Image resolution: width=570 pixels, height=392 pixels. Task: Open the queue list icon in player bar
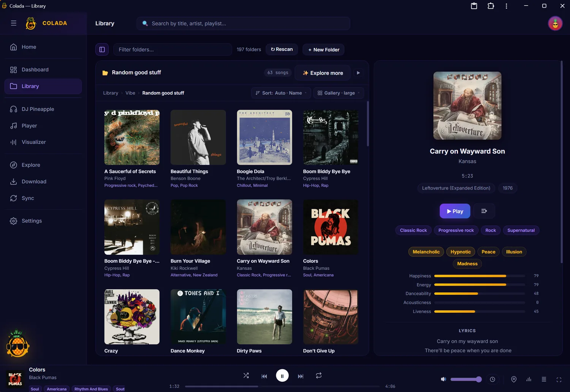coord(544,379)
